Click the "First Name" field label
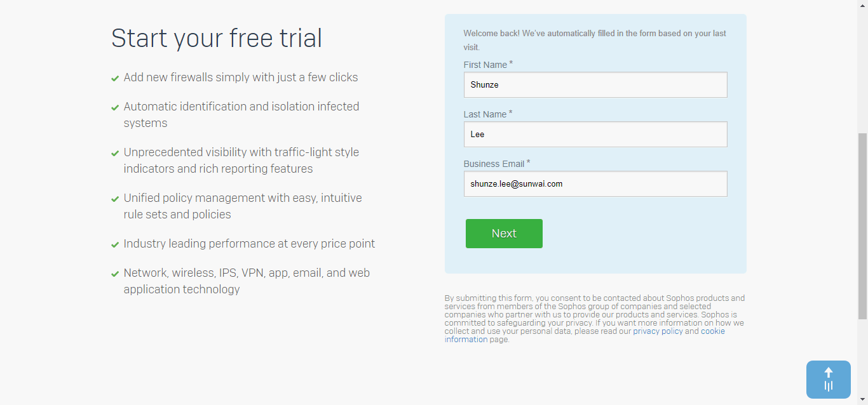Viewport: 868px width, 405px height. [x=485, y=65]
